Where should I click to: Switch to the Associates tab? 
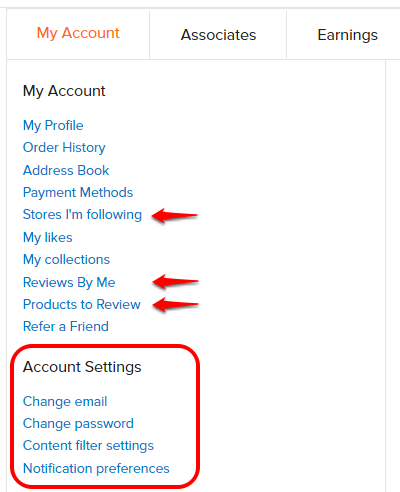coord(218,35)
